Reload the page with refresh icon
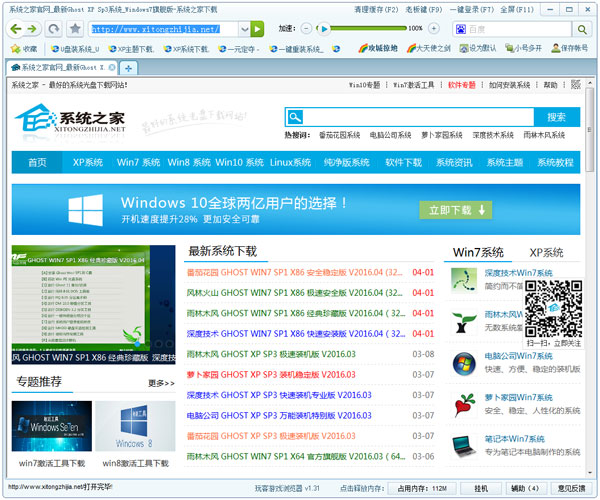The height and width of the screenshot is (500, 600). click(51, 29)
